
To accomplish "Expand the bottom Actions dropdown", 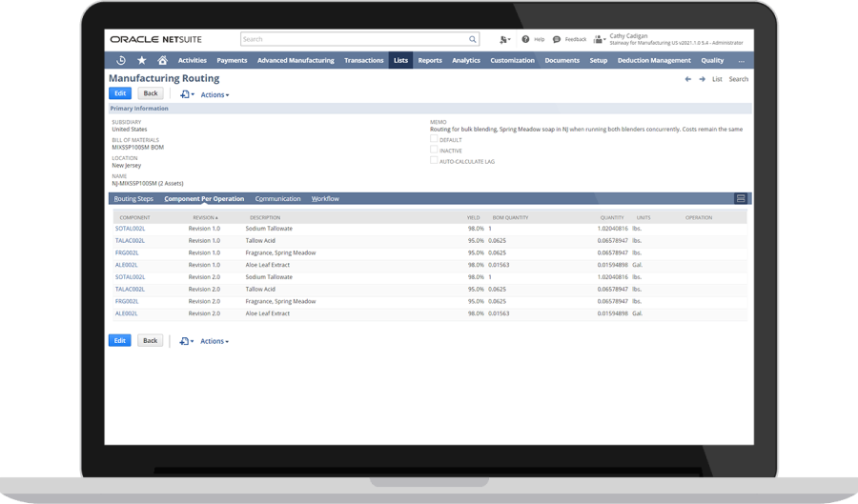I will [214, 341].
